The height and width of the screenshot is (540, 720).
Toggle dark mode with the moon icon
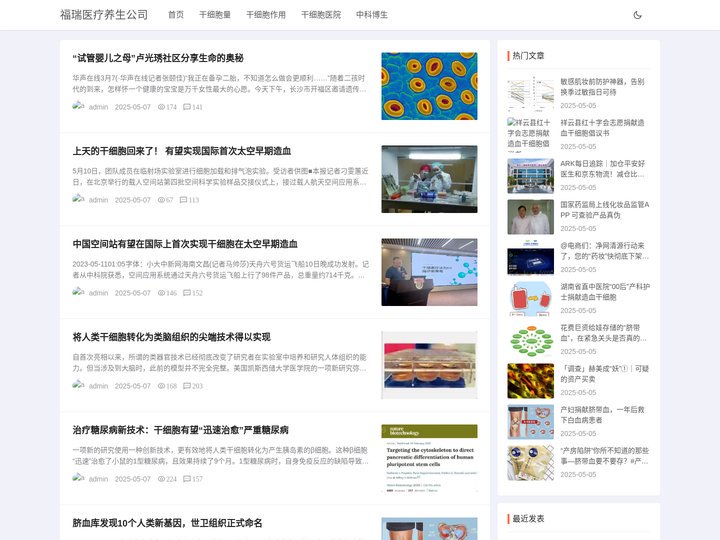pyautogui.click(x=637, y=15)
